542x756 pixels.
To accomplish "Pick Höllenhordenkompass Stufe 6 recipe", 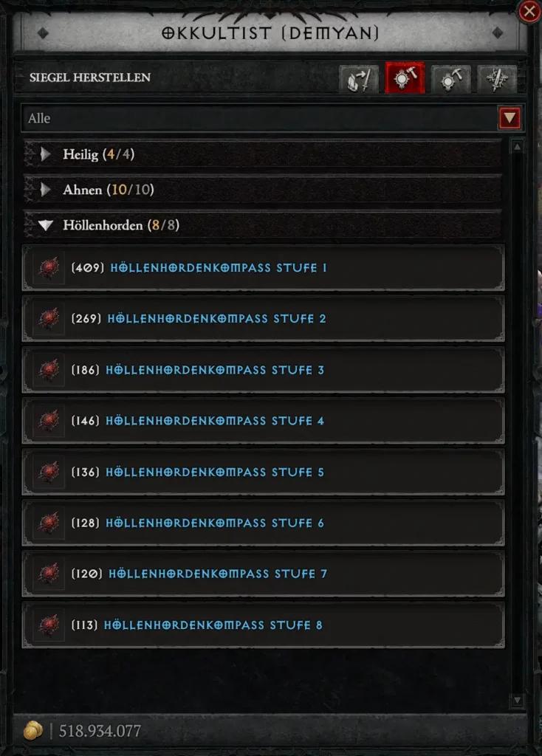I will [264, 523].
